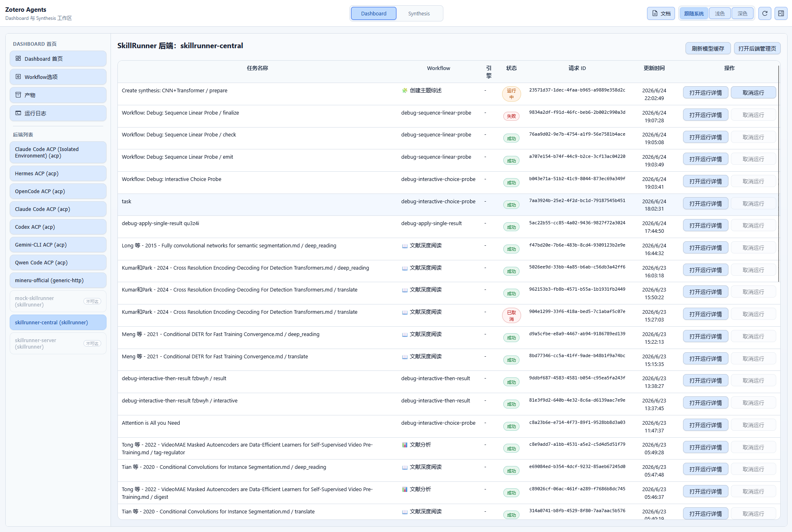
Task: Select Gemini-CLI ACP backend
Action: [58, 245]
